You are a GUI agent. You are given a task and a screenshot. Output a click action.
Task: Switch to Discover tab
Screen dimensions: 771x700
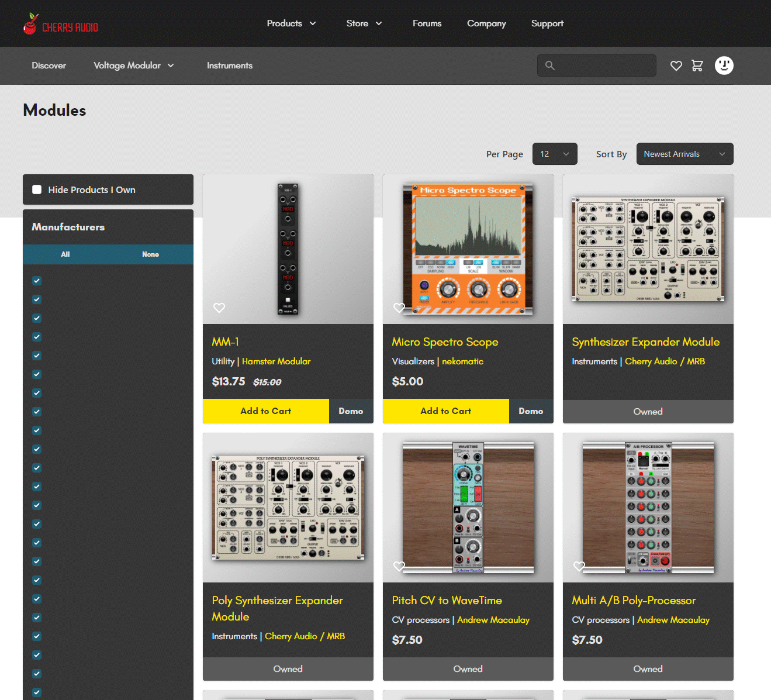click(49, 65)
